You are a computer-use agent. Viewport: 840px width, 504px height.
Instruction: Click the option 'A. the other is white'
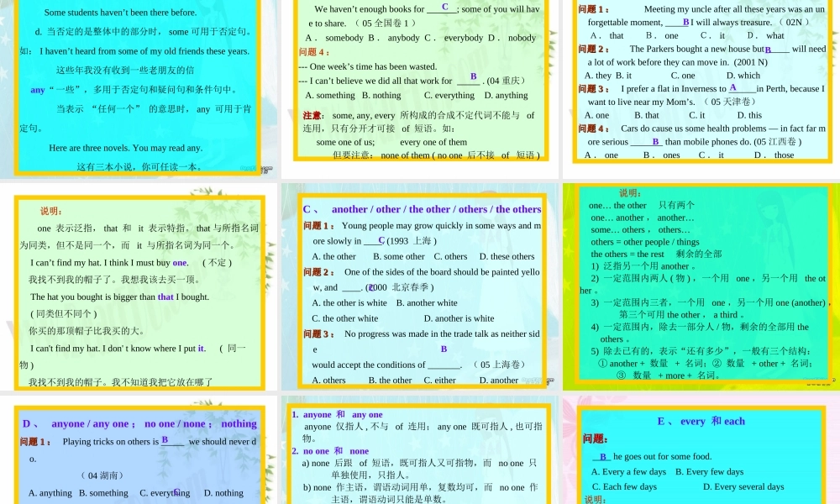coord(349,303)
